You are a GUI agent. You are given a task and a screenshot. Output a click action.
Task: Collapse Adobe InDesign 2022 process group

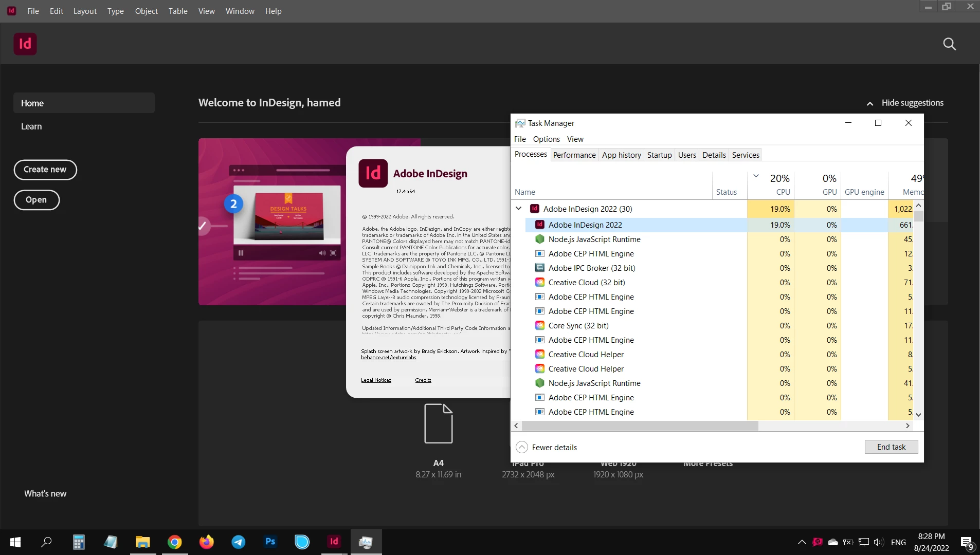[x=519, y=209]
